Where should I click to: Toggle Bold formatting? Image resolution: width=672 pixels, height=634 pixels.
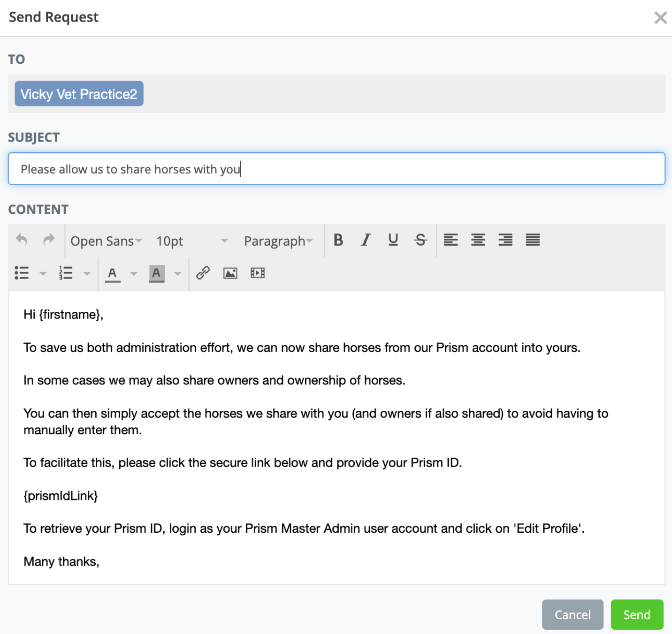(x=338, y=240)
